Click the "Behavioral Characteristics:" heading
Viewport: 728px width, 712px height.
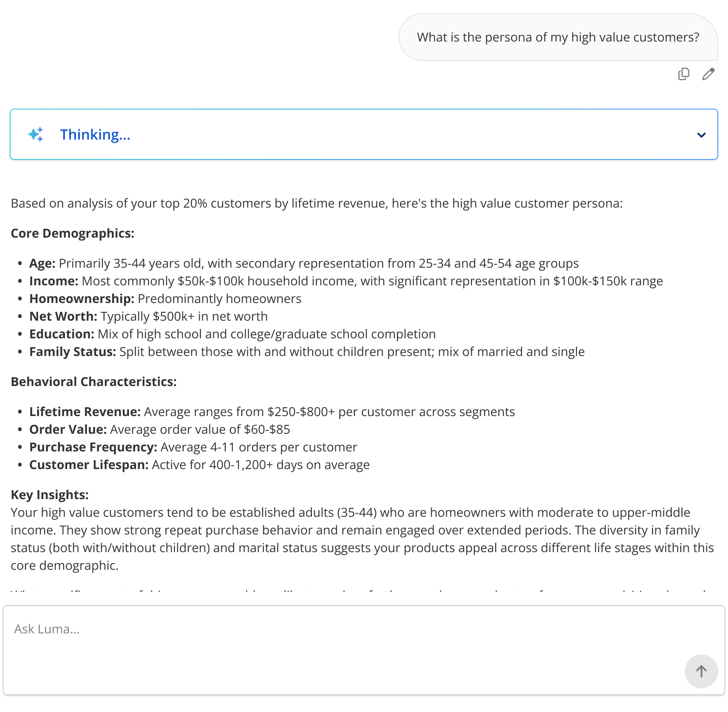pyautogui.click(x=94, y=382)
